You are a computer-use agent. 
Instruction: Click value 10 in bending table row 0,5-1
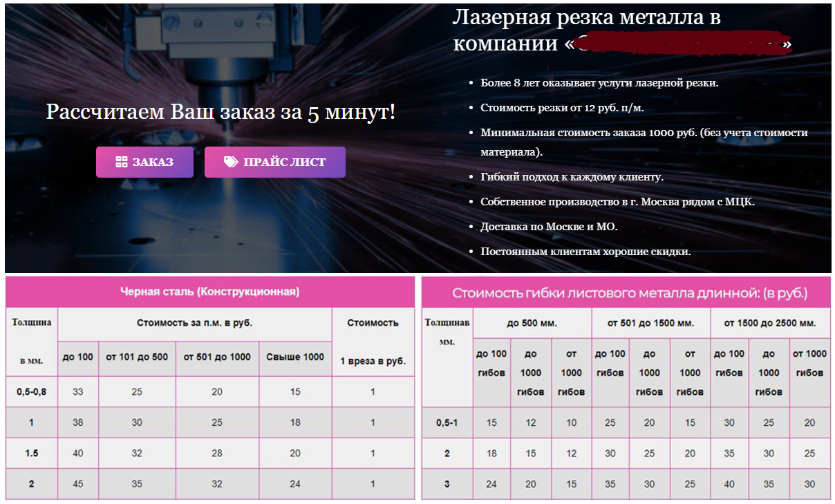pos(571,422)
